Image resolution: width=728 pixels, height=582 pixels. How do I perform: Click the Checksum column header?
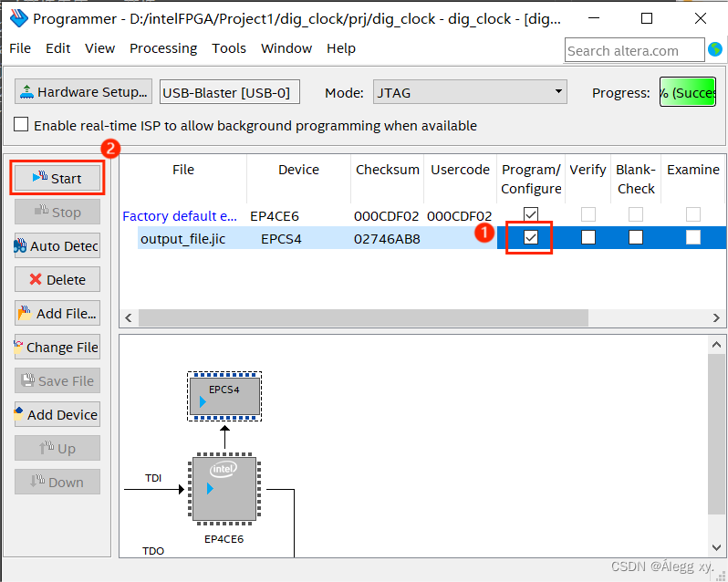click(x=387, y=179)
